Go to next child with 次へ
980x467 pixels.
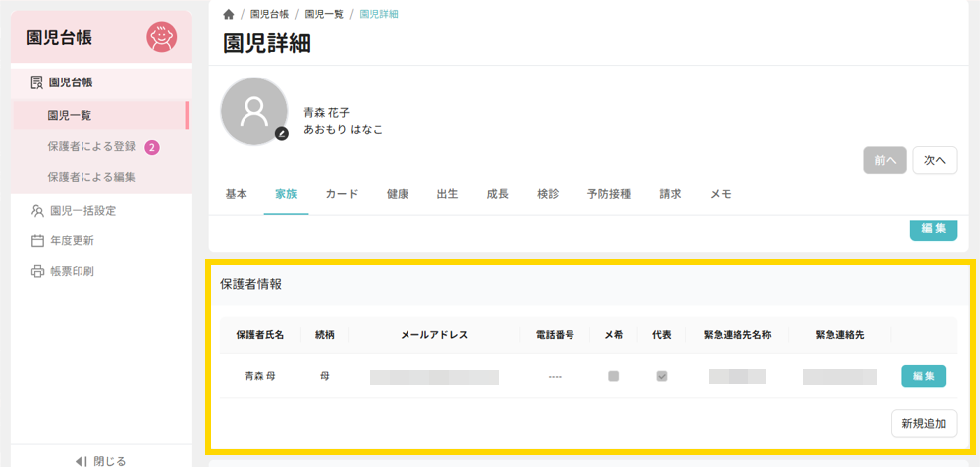(934, 160)
